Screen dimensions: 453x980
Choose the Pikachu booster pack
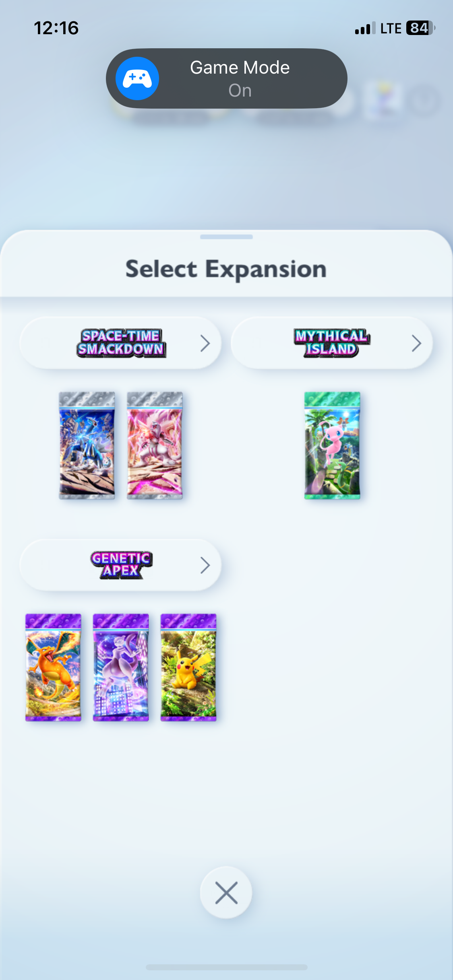(188, 667)
